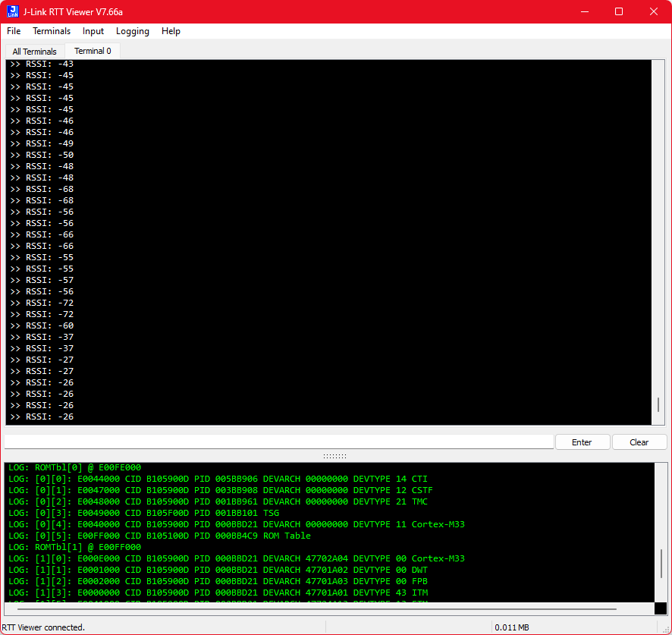
Task: Switch to the All Terminals tab
Action: click(34, 52)
